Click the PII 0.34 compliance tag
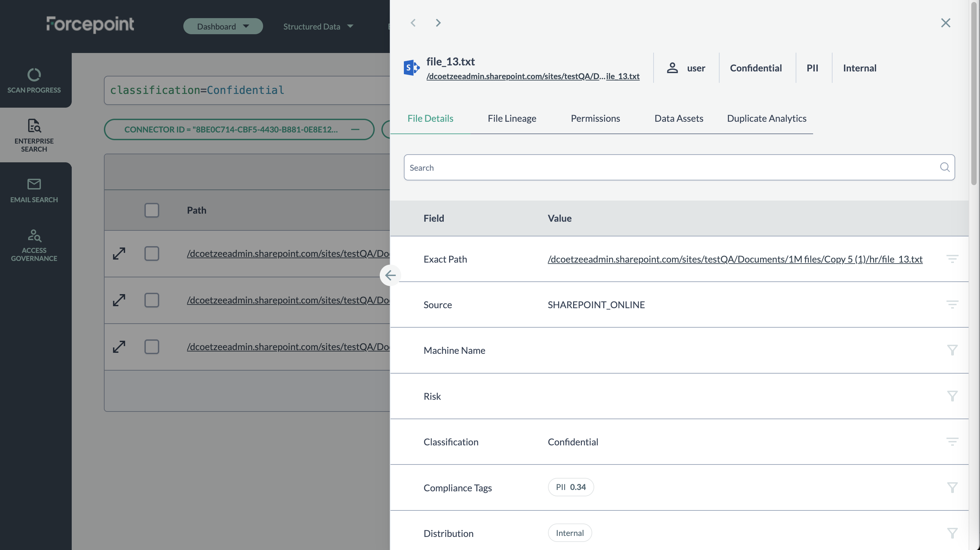 click(x=570, y=487)
